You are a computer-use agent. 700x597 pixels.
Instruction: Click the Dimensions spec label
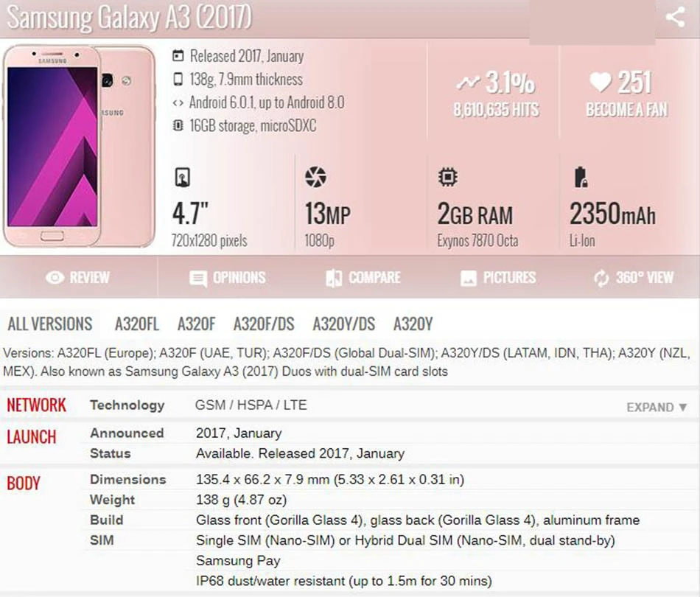coord(127,479)
